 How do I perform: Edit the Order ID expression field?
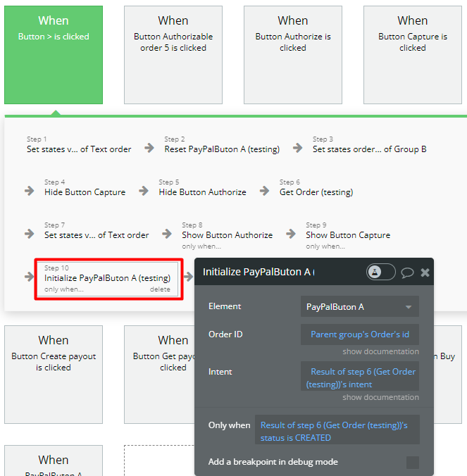click(360, 334)
